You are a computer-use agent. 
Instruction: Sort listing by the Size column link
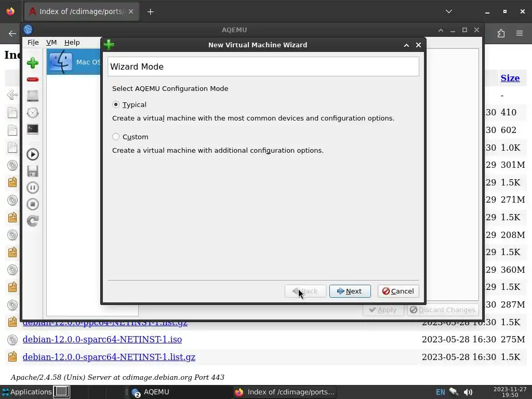click(x=510, y=78)
